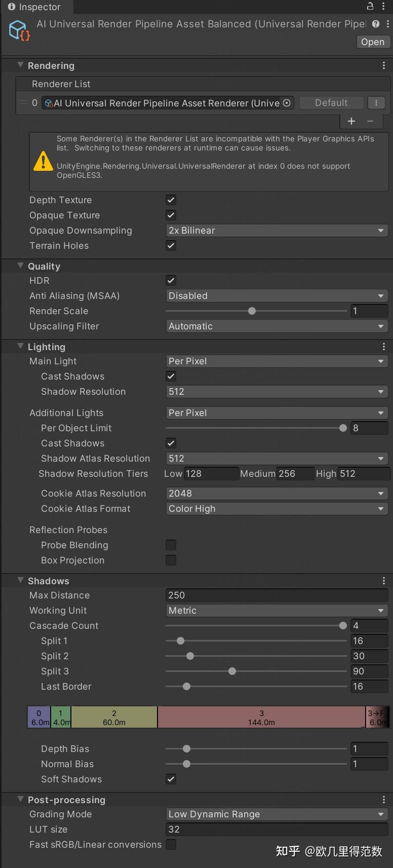Select cascade 3 bar labeled 144.0m

point(261,718)
